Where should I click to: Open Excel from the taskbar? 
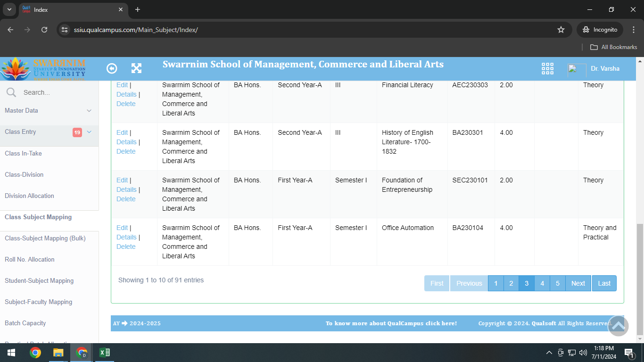tap(105, 353)
